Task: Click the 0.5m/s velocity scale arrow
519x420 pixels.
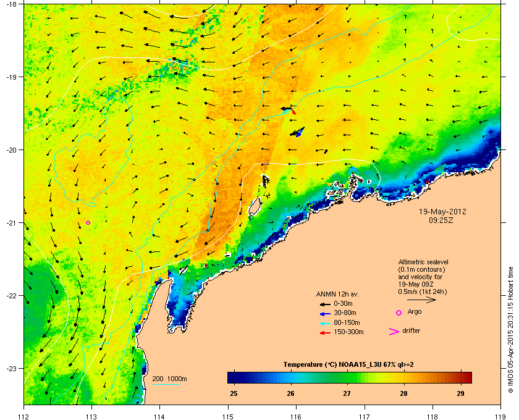Action: (421, 300)
